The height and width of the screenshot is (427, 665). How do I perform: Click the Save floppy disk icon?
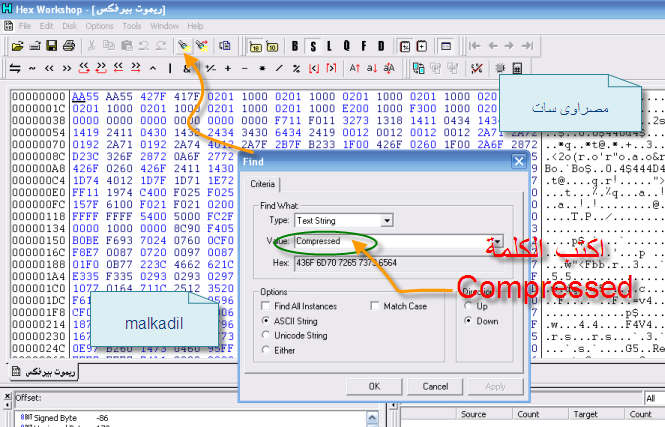[x=52, y=46]
